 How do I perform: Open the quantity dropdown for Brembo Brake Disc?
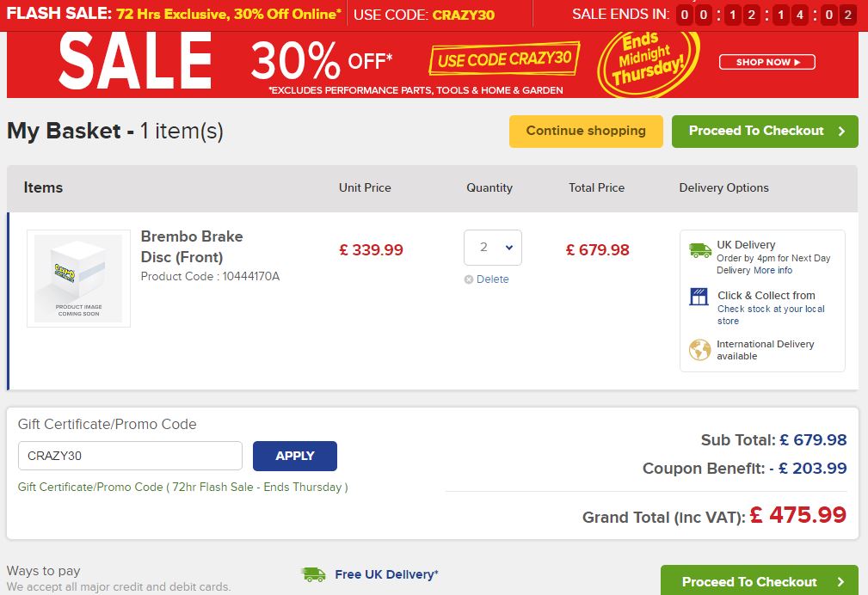pos(492,248)
